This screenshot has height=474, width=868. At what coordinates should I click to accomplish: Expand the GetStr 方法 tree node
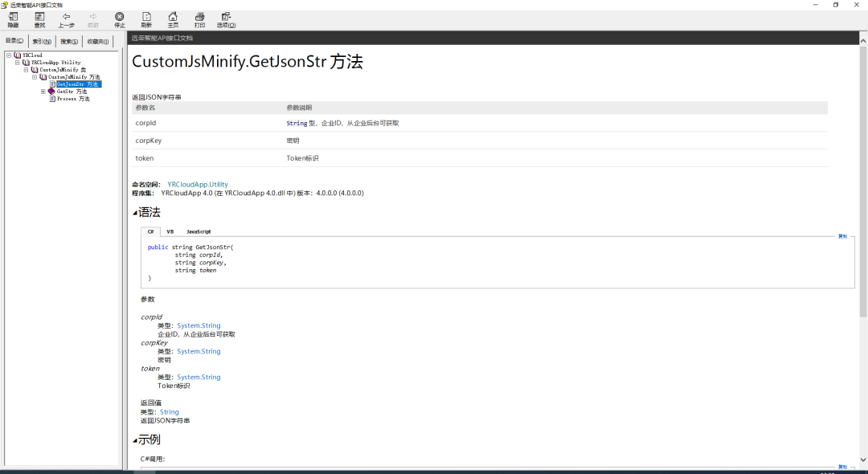(43, 92)
